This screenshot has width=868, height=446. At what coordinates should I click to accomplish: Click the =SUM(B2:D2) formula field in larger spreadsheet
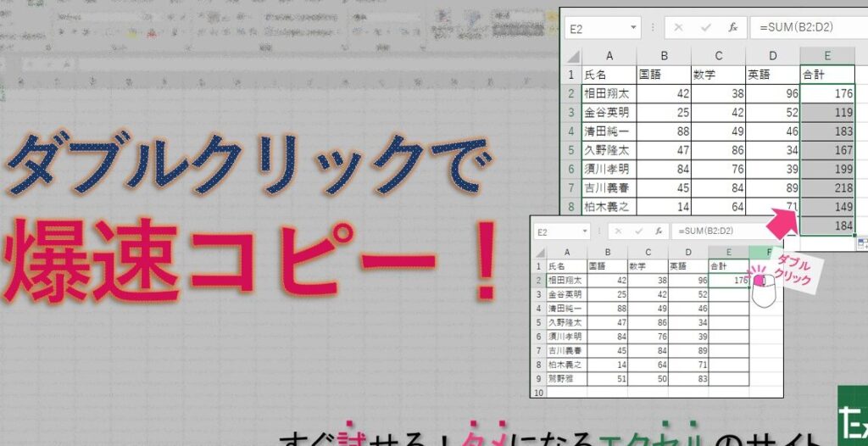pos(805,28)
